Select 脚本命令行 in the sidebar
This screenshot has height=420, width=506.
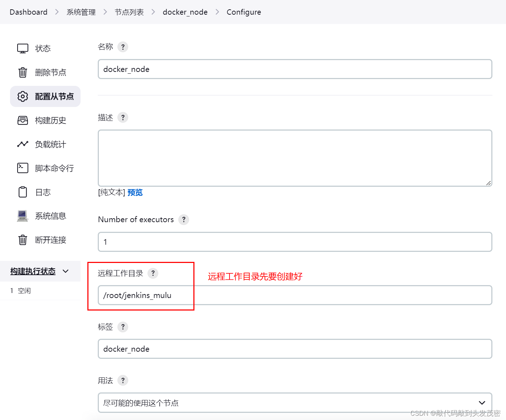coord(45,168)
